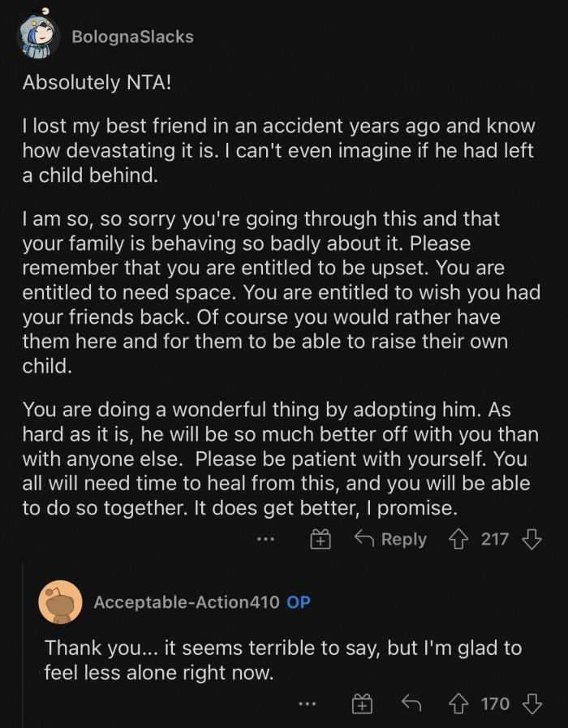The height and width of the screenshot is (728, 568).
Task: Give an award to the OP's reply
Action: coord(361,704)
